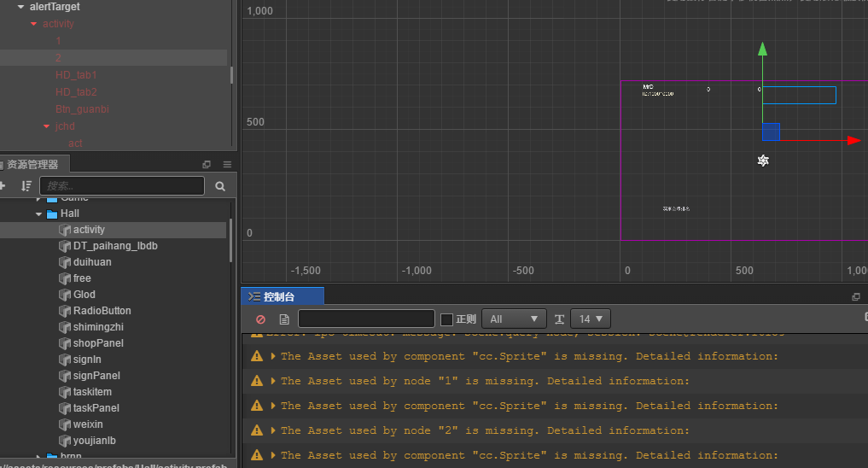
Task: Select the shimingzhi prefab
Action: point(98,327)
